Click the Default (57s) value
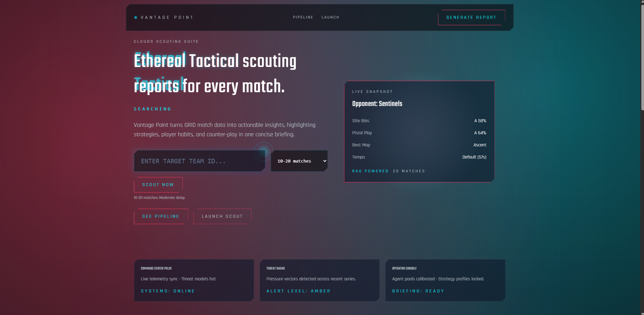644x315 pixels. pyautogui.click(x=474, y=157)
